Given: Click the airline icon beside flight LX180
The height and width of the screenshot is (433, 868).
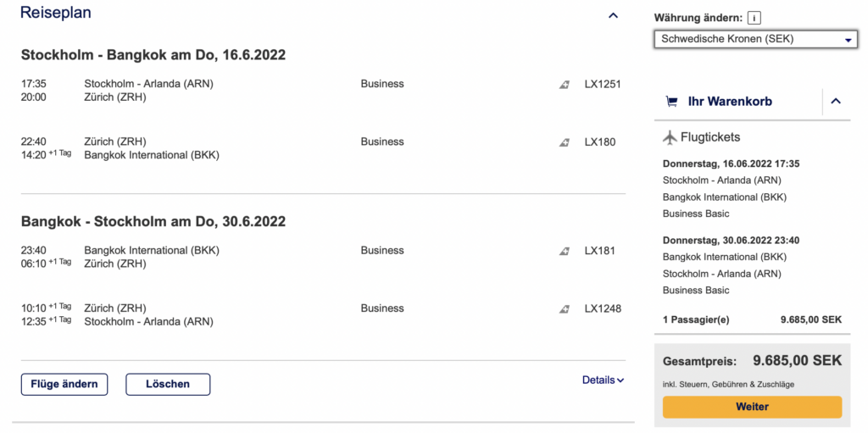Looking at the screenshot, I should click(x=564, y=142).
